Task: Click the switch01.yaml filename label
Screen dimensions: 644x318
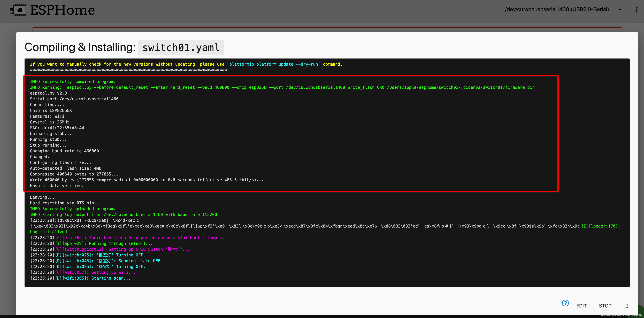Action: [x=181, y=47]
